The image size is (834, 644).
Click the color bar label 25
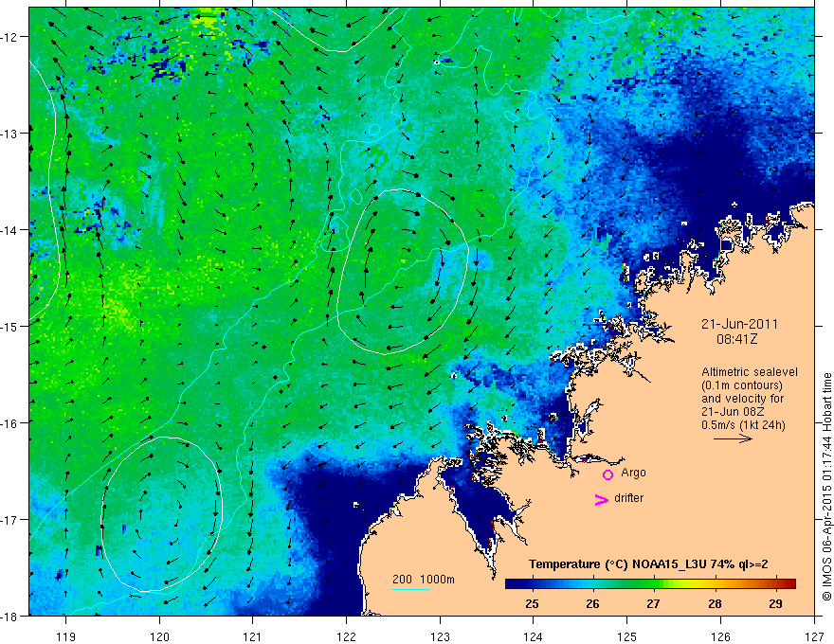coord(532,603)
